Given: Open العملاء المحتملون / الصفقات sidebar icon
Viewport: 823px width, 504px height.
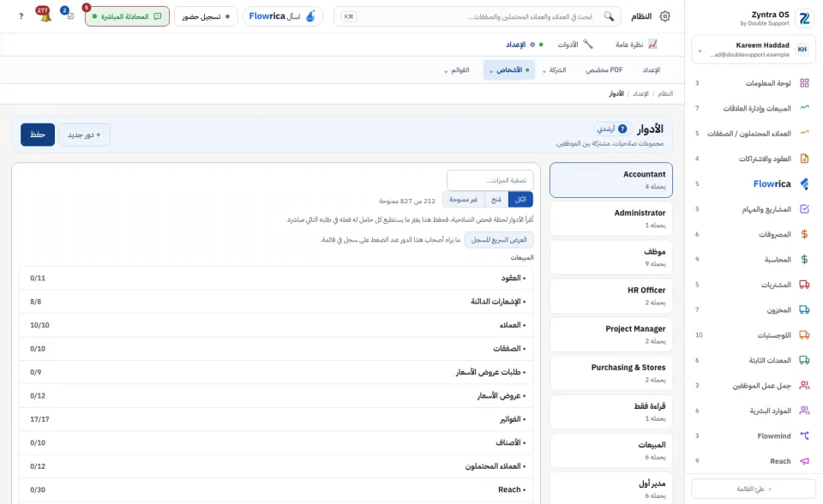Looking at the screenshot, I should (804, 133).
